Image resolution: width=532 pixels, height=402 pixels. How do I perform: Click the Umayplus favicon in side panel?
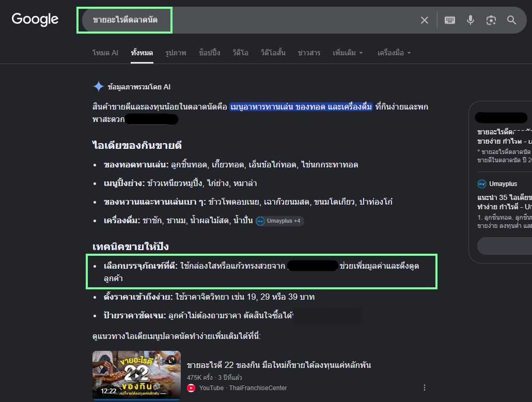(x=482, y=184)
